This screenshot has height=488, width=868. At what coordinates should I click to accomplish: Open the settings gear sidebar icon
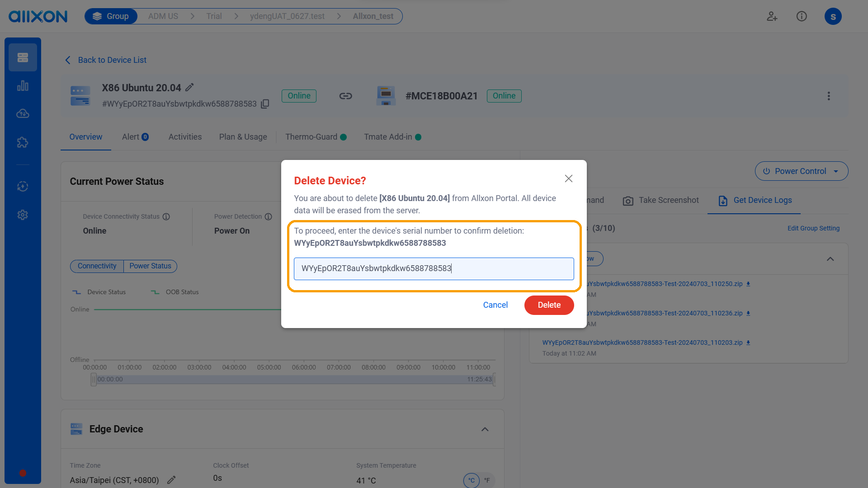(23, 215)
